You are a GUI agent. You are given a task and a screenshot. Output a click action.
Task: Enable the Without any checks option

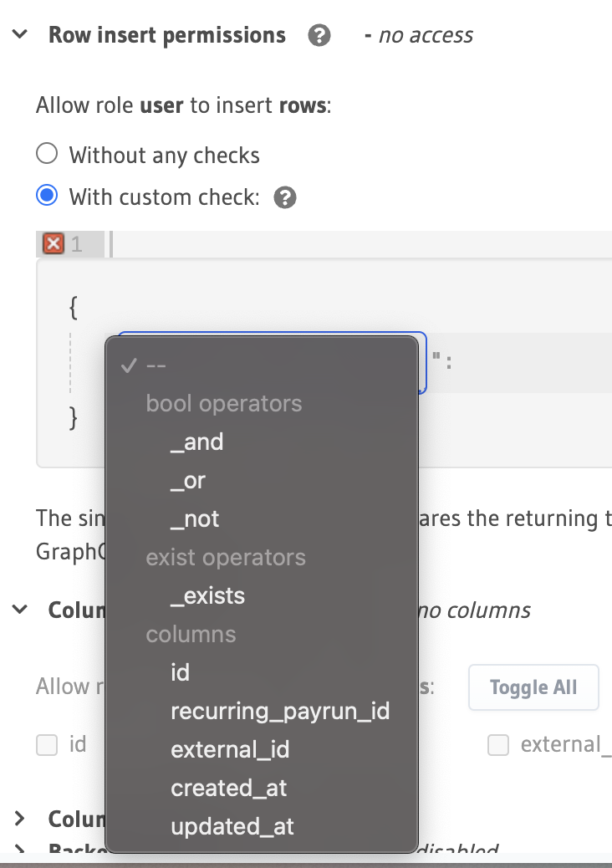[x=47, y=153]
